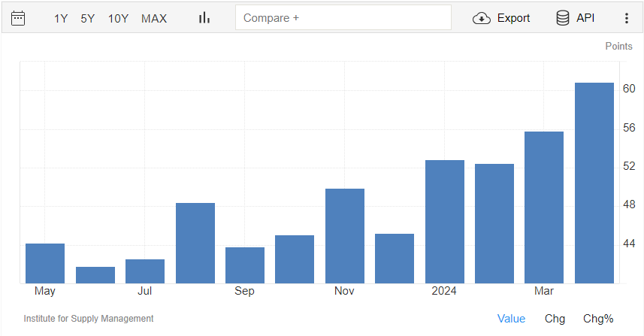This screenshot has width=644, height=336.
Task: Select the 5Y time range
Action: tap(87, 19)
